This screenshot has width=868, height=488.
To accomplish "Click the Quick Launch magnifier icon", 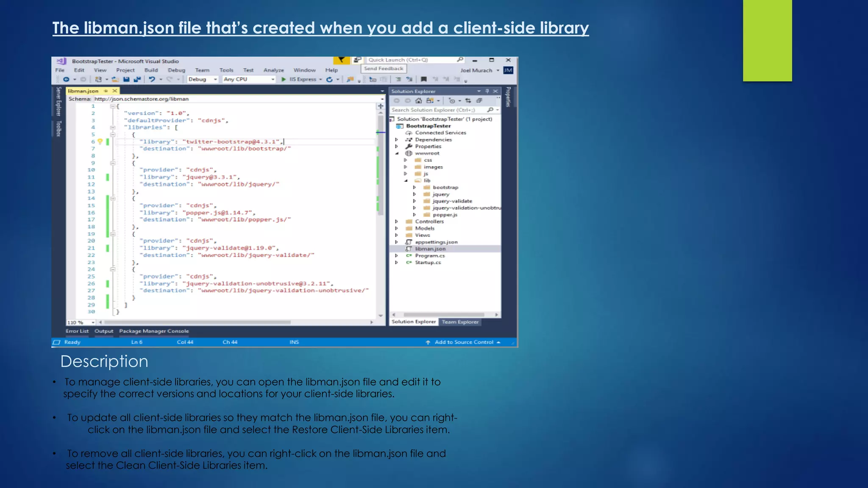I will point(460,60).
